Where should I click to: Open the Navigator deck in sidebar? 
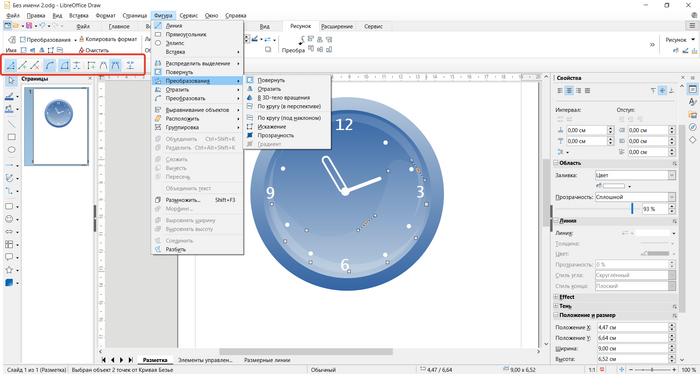692,127
